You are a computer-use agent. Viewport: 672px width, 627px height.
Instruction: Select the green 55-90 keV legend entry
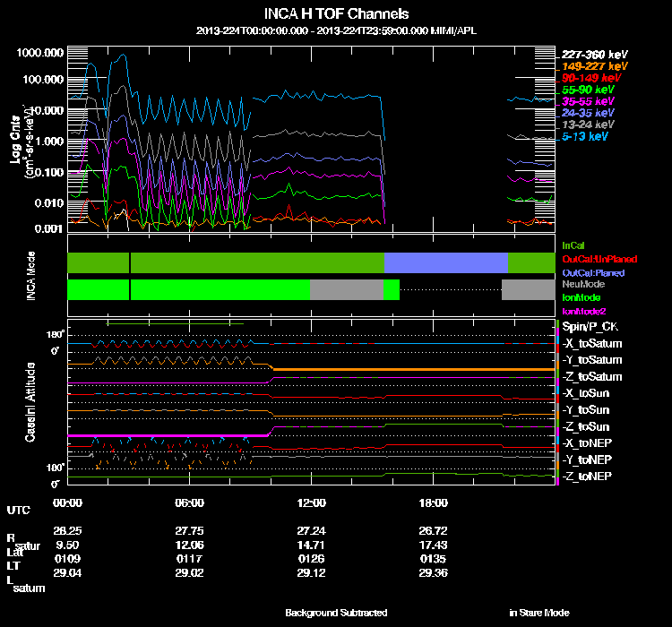[x=589, y=90]
